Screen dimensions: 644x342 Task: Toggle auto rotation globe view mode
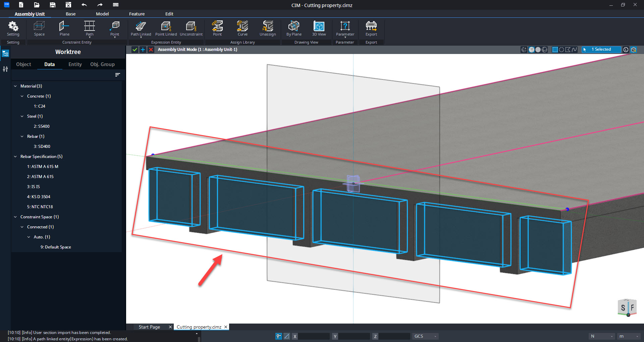tap(524, 50)
